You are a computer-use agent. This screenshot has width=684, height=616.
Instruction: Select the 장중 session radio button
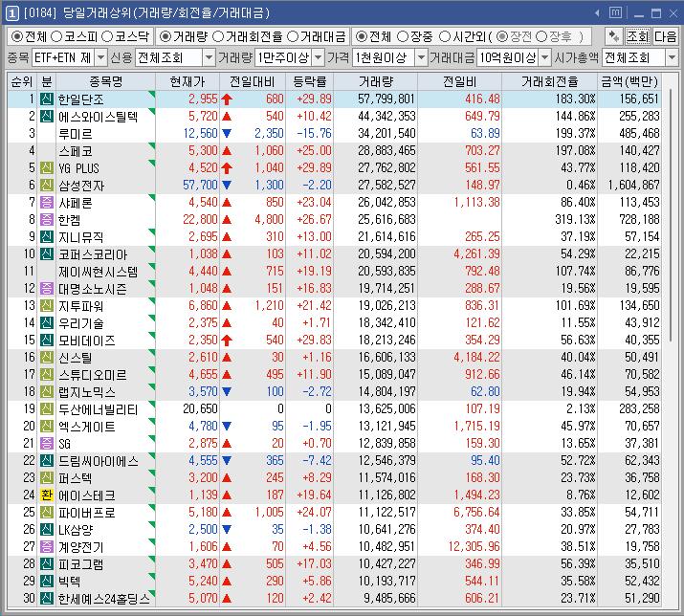tap(403, 36)
